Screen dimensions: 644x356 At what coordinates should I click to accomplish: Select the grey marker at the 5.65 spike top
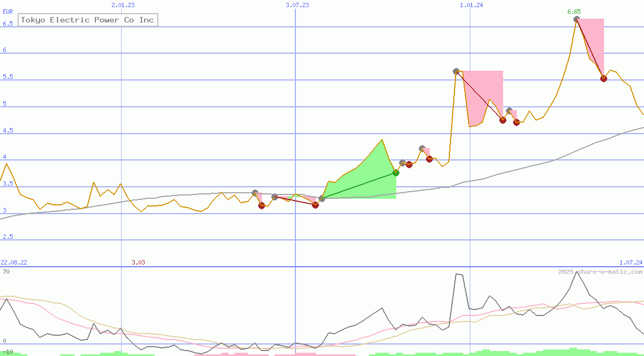pos(457,71)
